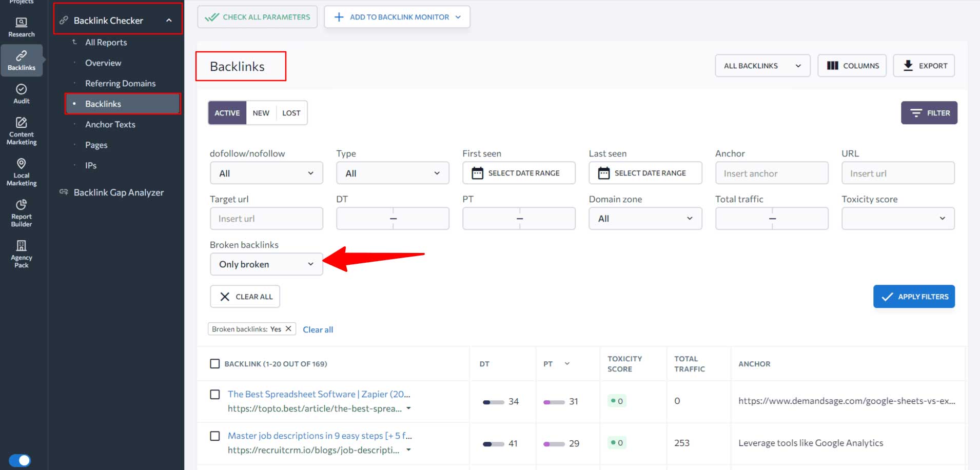Click the Columns button

coord(852,66)
